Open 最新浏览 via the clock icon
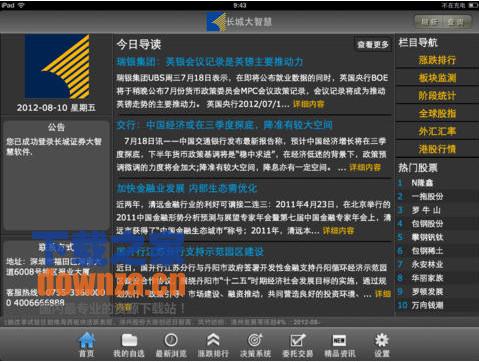Viewport: 479px width, 362px height. tap(171, 340)
